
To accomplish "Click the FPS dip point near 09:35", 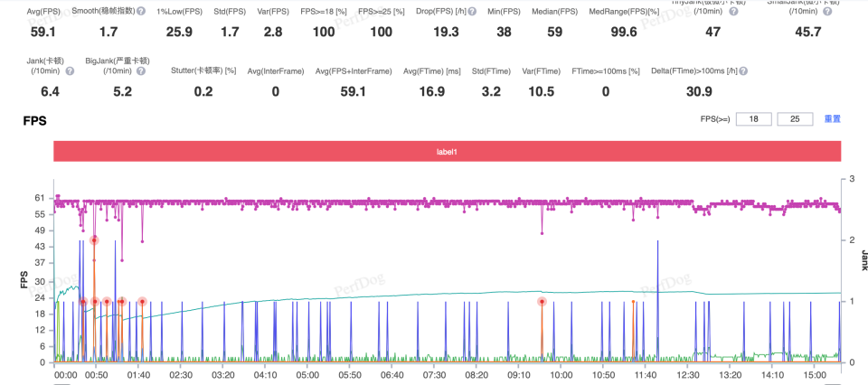I will [542, 233].
